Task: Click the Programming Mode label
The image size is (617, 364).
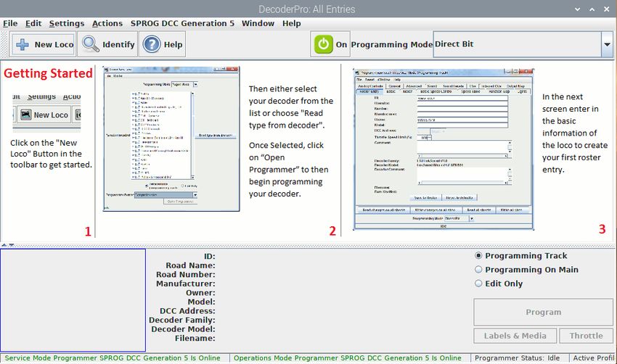Action: pyautogui.click(x=391, y=45)
